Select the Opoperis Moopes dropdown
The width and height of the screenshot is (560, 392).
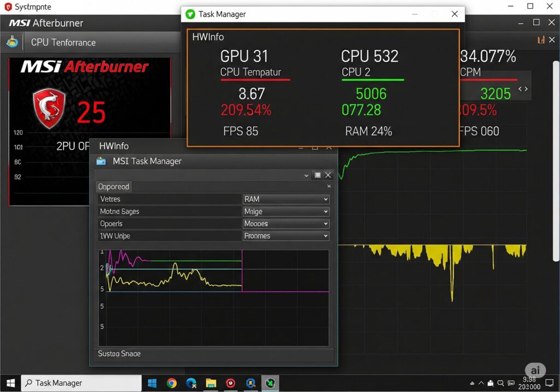pos(286,224)
